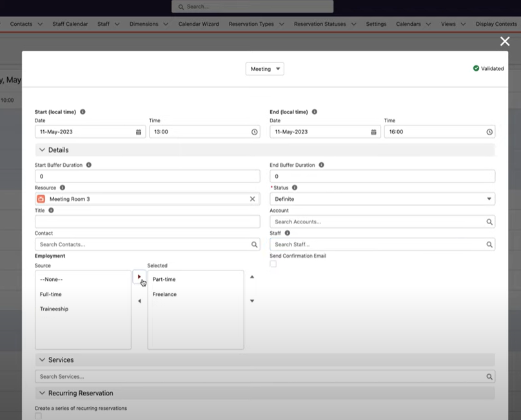Click the End Buffer Duration field
Viewport: 521px width, 420px height.
382,177
